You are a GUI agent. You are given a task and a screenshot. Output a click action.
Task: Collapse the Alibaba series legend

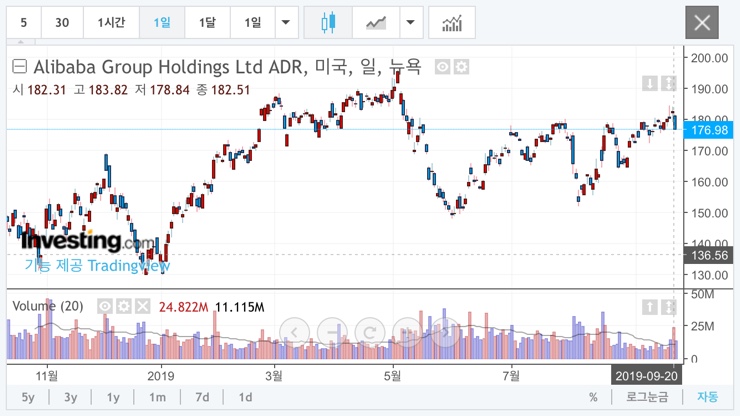[x=19, y=67]
